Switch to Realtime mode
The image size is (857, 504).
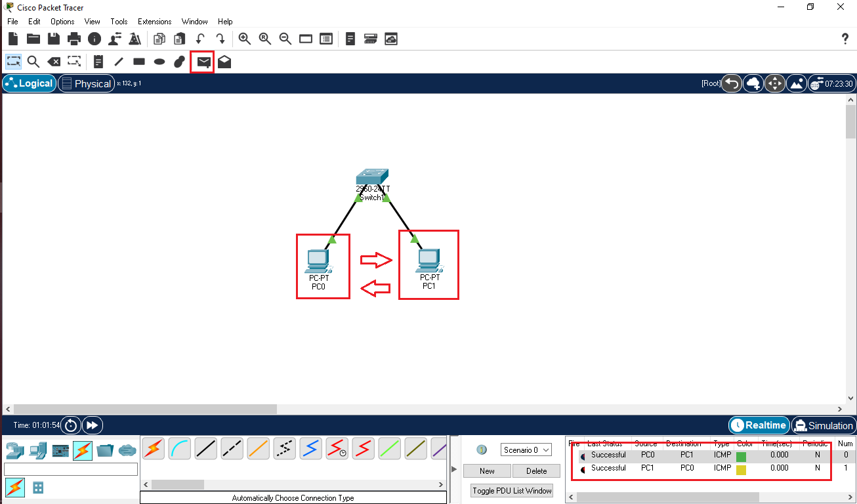pyautogui.click(x=759, y=425)
